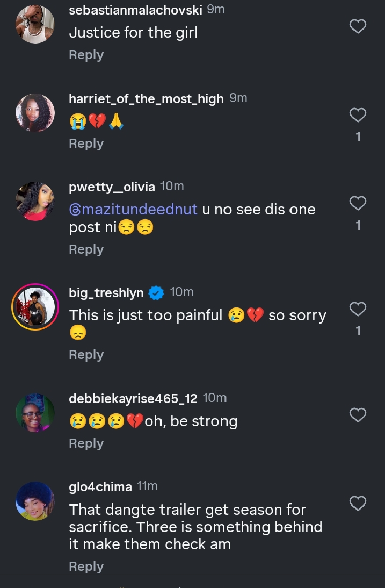The width and height of the screenshot is (385, 588).
Task: Reply to pwetty_olivia's comment
Action: click(86, 249)
